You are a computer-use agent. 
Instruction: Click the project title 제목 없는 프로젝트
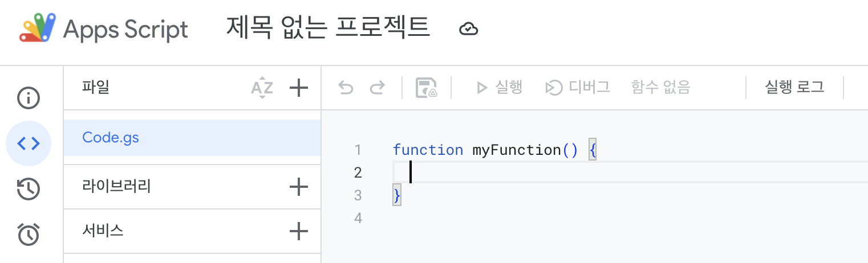[x=328, y=28]
